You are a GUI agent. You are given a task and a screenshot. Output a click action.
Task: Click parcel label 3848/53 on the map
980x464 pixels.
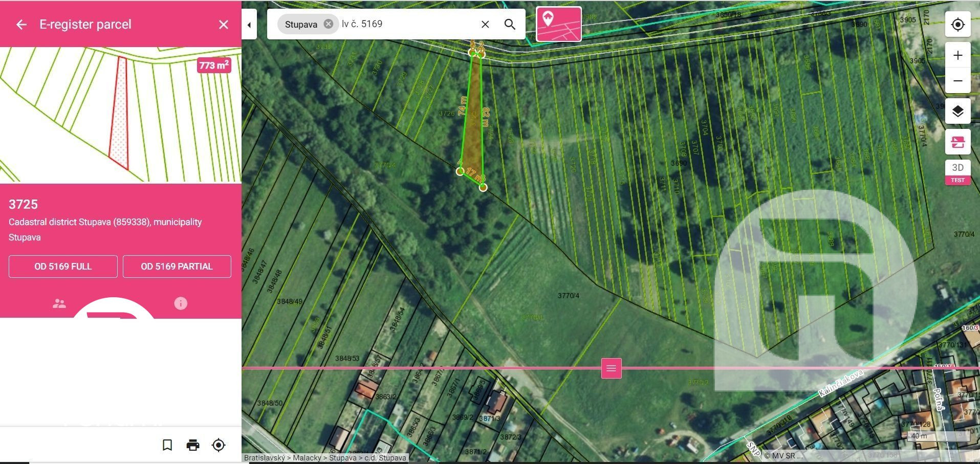(x=347, y=358)
